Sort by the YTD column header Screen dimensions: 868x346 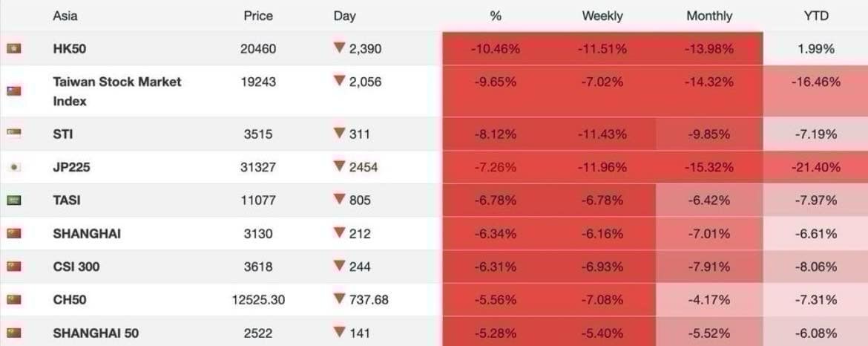tap(816, 16)
